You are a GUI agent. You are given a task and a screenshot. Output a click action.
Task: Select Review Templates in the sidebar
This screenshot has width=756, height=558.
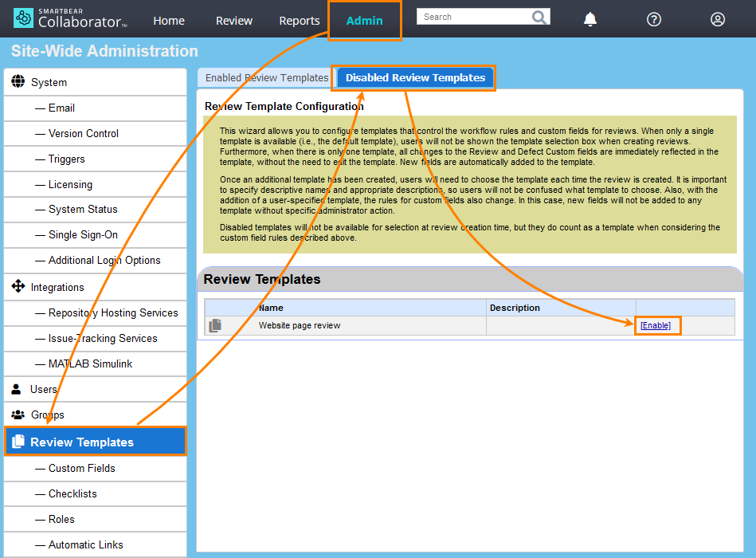(x=81, y=442)
